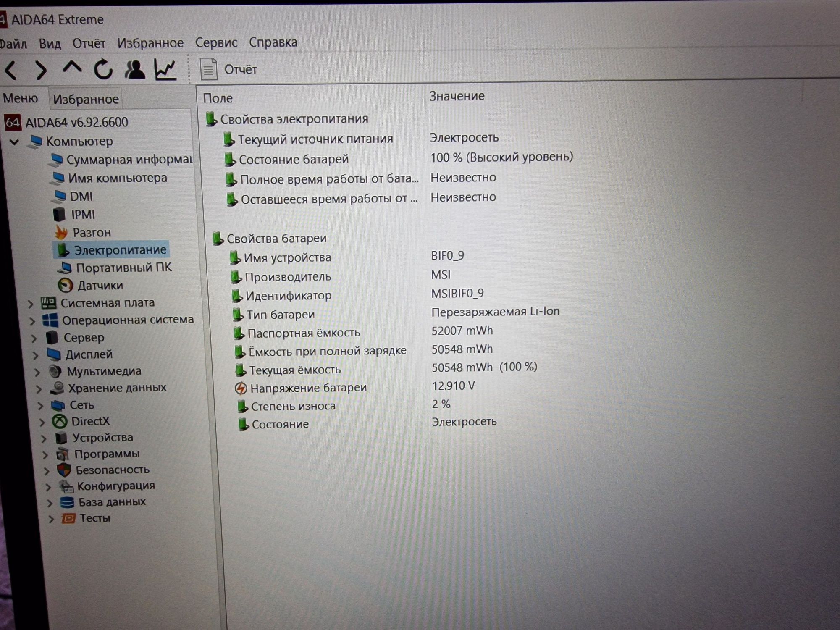The image size is (840, 630).
Task: Open the DMI tree item
Action: pyautogui.click(x=72, y=196)
